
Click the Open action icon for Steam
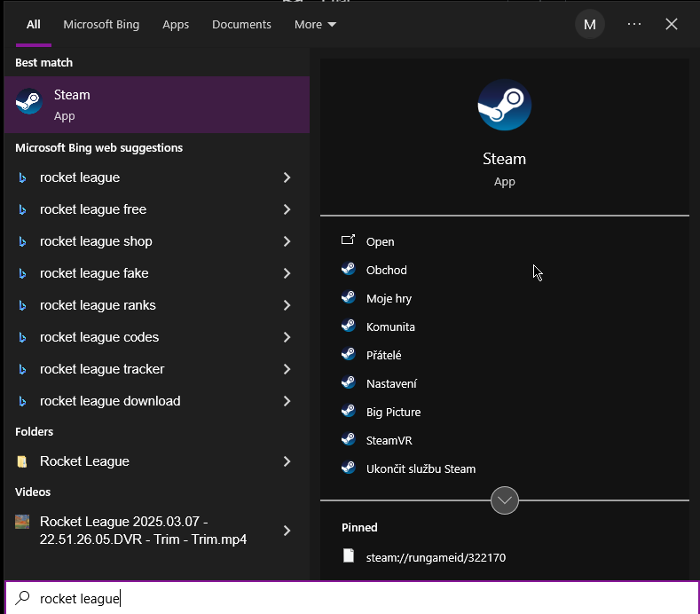348,240
